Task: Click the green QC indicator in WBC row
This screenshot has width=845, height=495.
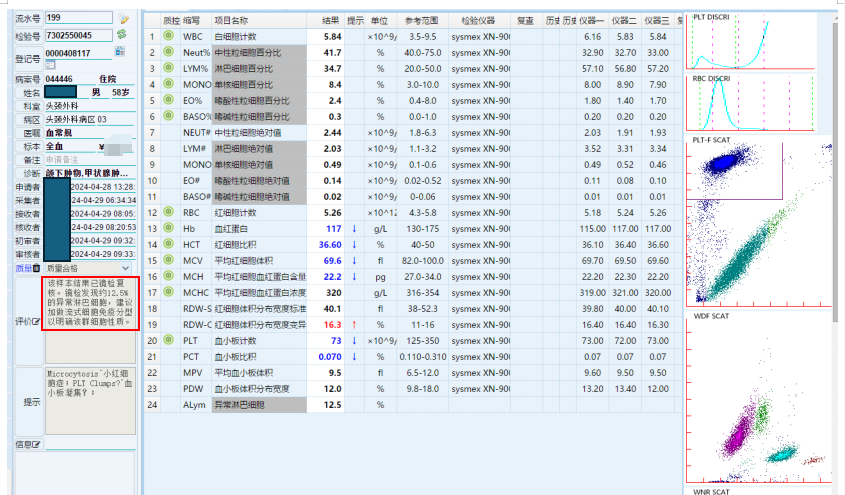Action: [168, 36]
